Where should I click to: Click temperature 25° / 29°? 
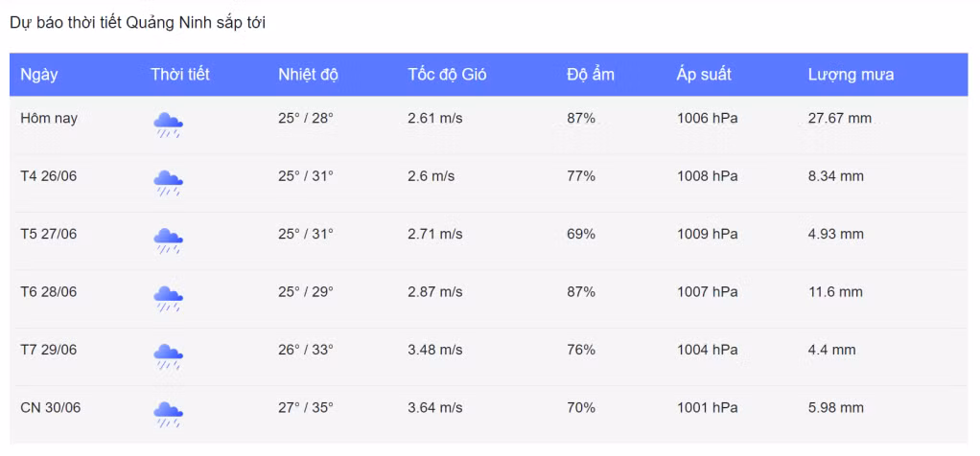(x=306, y=292)
